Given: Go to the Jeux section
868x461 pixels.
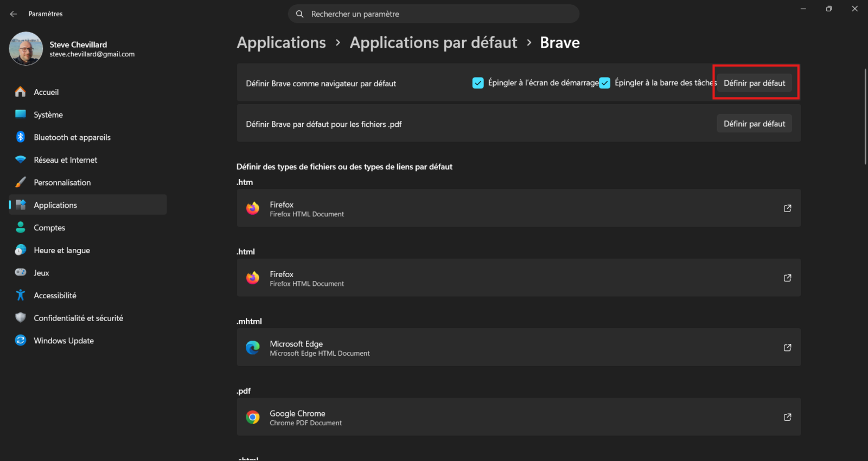Looking at the screenshot, I should 88,273.
